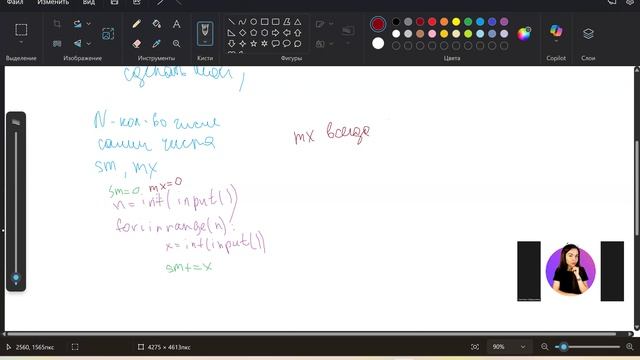The image size is (640, 360).
Task: Click the Remove background icon
Action: 57,43
